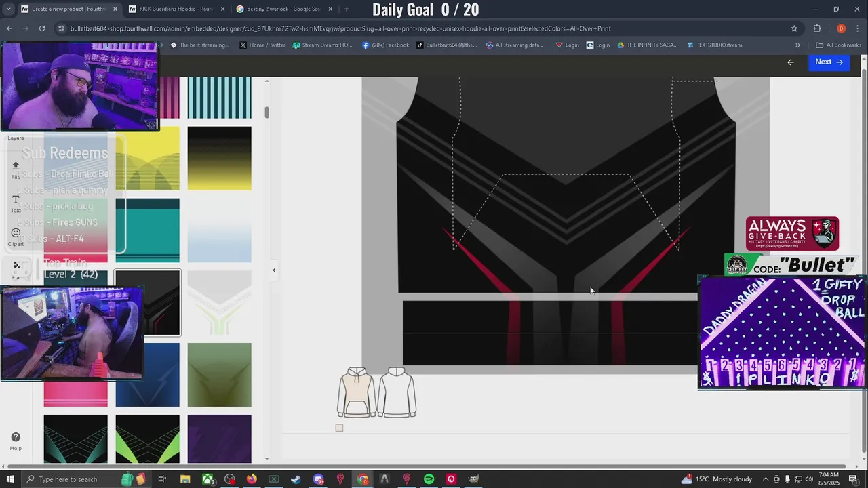Switch to the KICK Guardians Hoodie tab
Image resolution: width=868 pixels, height=488 pixels.
coord(176,9)
